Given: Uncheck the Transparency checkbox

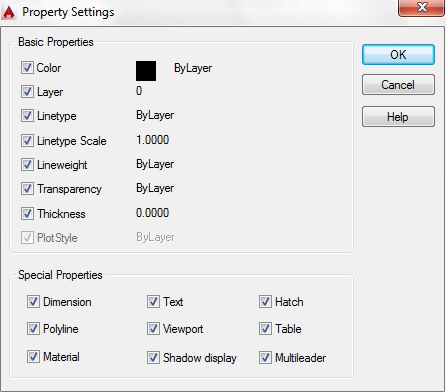Looking at the screenshot, I should (27, 189).
